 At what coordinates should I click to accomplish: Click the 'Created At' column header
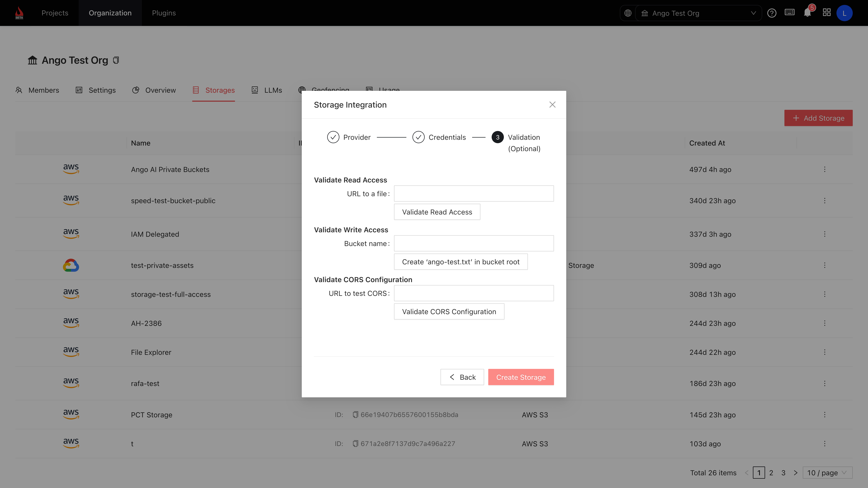pos(707,143)
